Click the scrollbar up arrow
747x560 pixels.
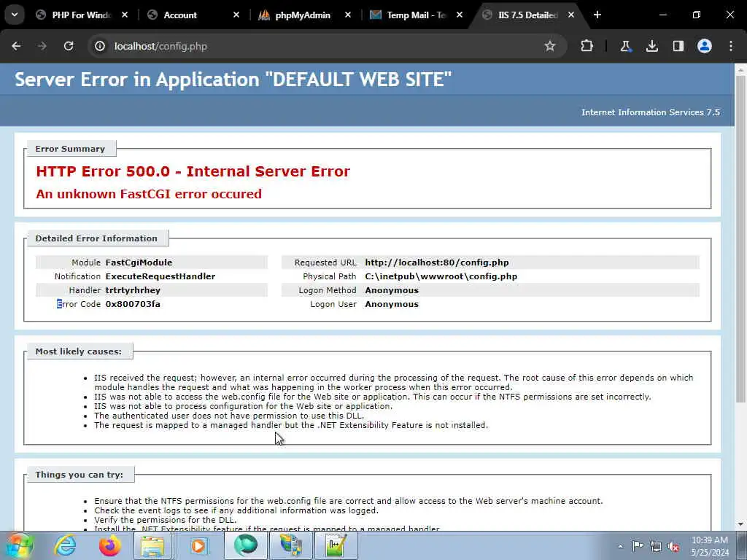tap(740, 69)
